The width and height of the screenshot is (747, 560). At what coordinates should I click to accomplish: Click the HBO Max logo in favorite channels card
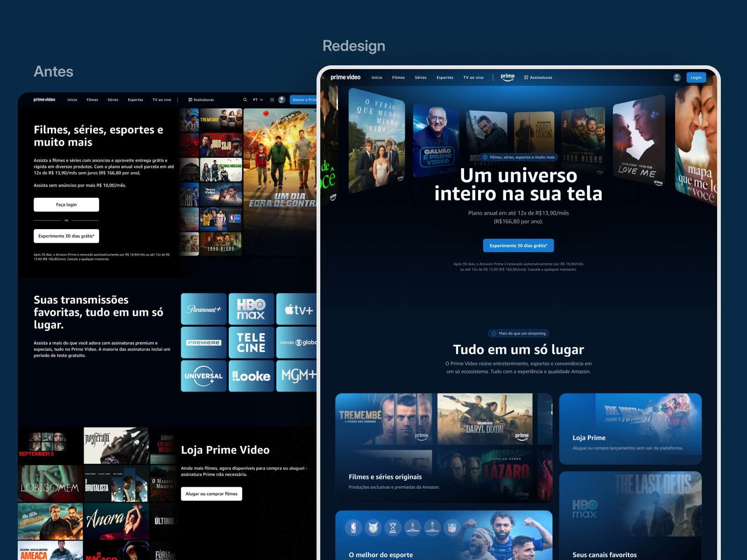tap(585, 509)
